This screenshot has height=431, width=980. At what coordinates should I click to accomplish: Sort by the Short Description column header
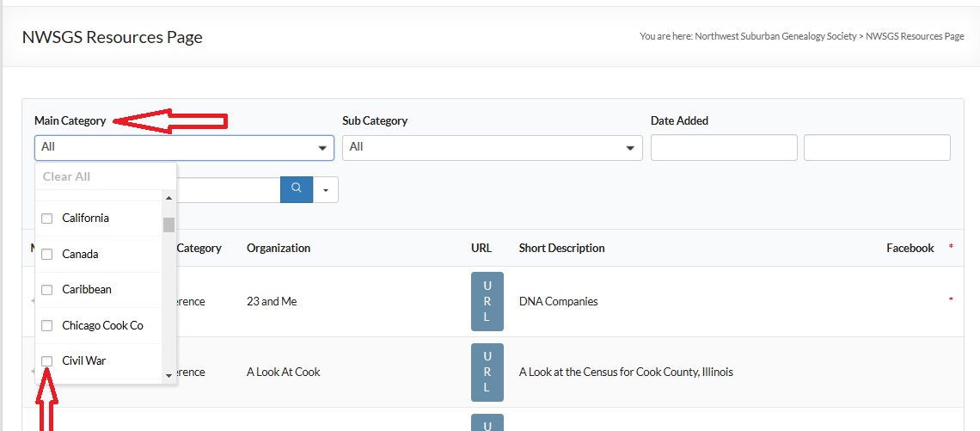561,248
